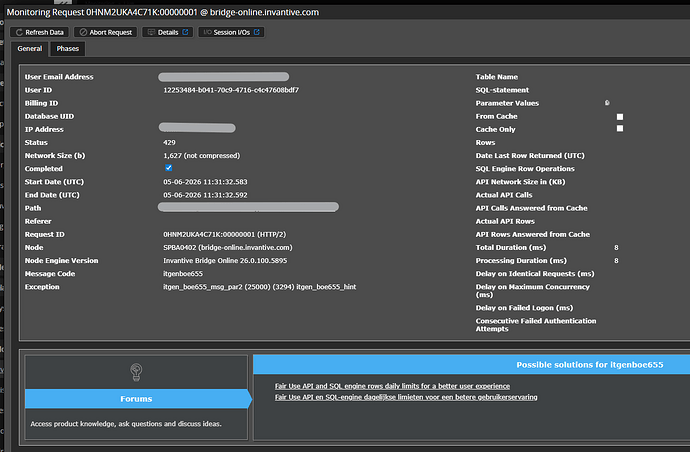Click the Session I/Os I/O icon
This screenshot has height=452, width=690.
point(207,32)
